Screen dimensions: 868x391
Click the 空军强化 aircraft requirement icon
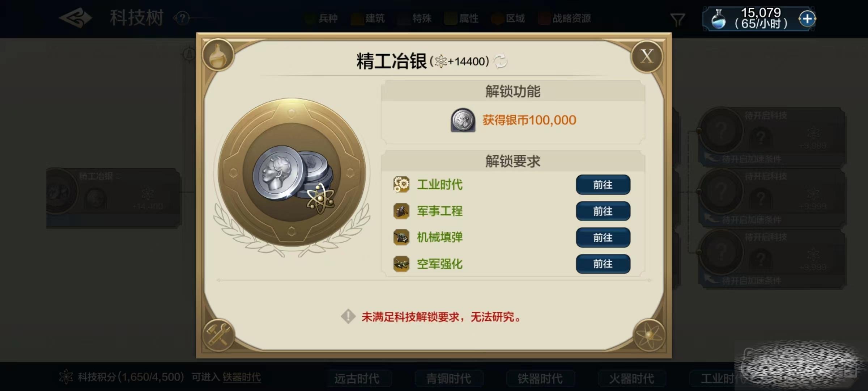[401, 264]
